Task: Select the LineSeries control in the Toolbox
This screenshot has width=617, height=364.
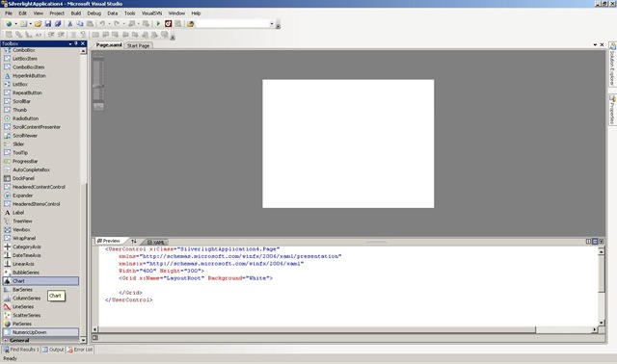Action: coord(40,306)
